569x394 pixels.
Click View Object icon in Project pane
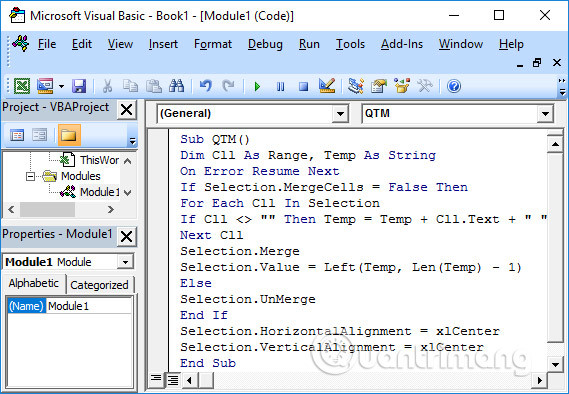point(40,135)
